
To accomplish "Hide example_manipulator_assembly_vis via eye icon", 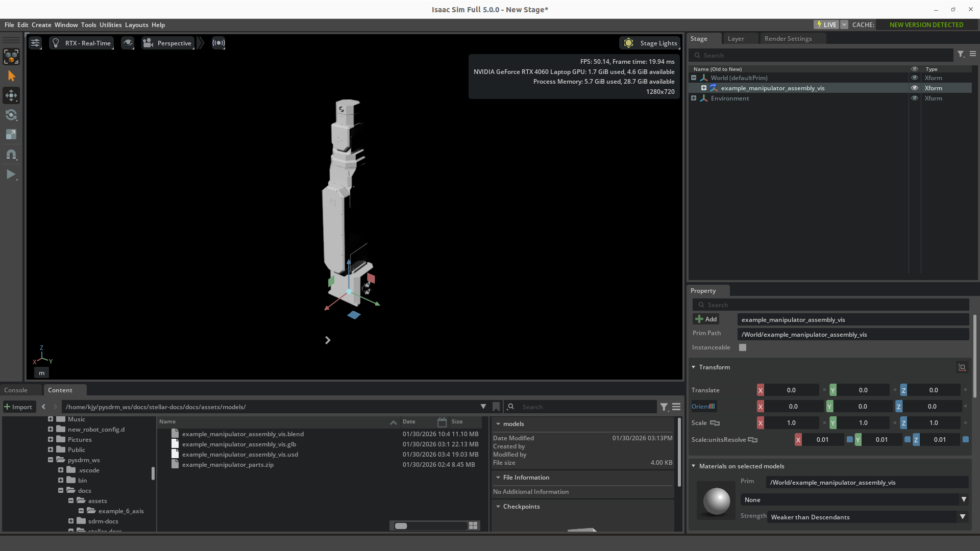I will tap(914, 88).
